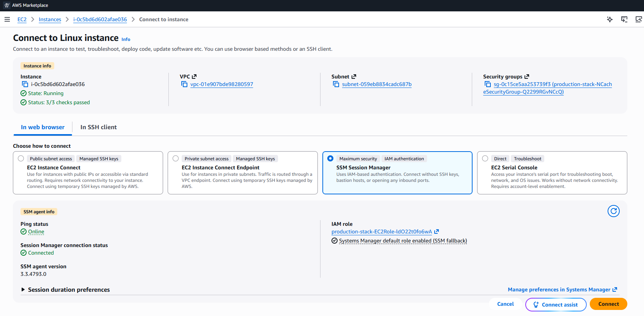Open the CloudShell terminal icon in header

coord(624,19)
